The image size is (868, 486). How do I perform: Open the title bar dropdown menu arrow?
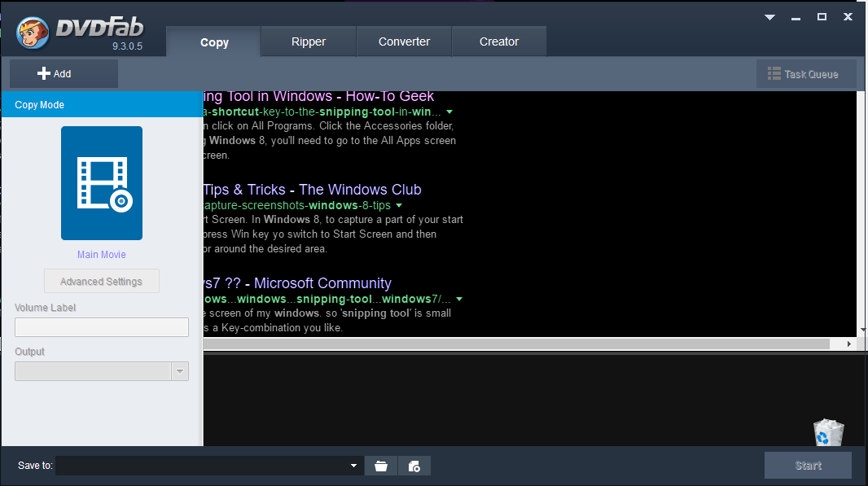[769, 17]
